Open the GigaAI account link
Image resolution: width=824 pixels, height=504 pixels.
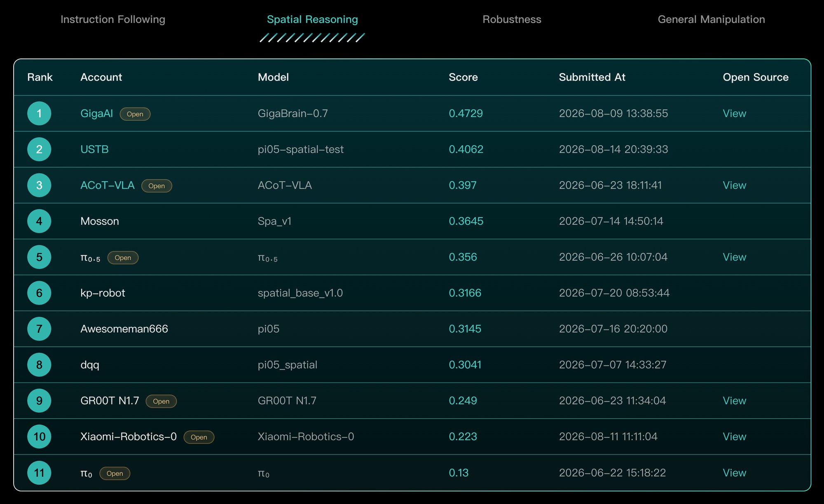click(96, 114)
